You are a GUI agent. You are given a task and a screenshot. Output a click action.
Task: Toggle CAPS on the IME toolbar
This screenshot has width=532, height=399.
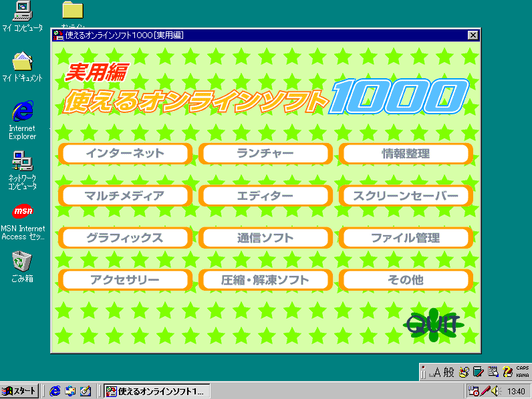523,368
